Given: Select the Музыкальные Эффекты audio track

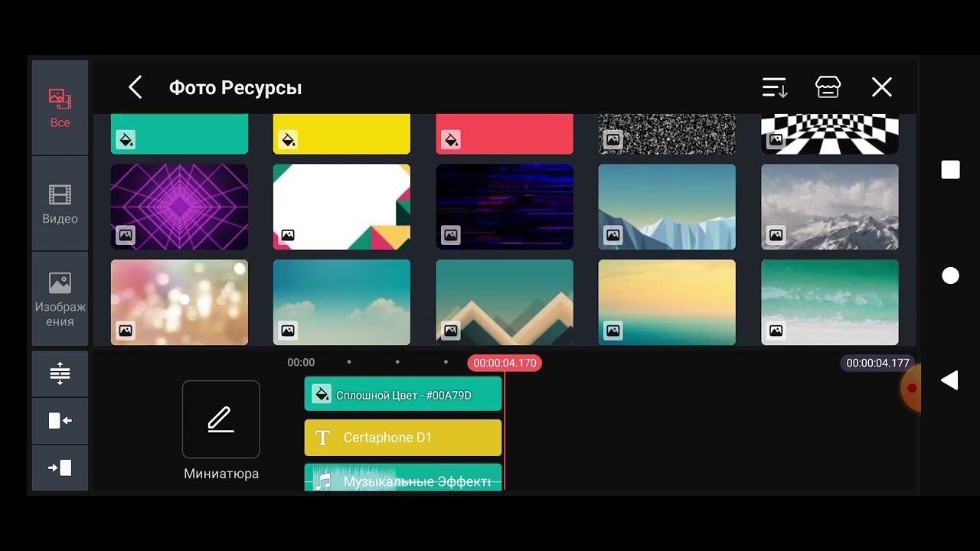Looking at the screenshot, I should point(403,477).
